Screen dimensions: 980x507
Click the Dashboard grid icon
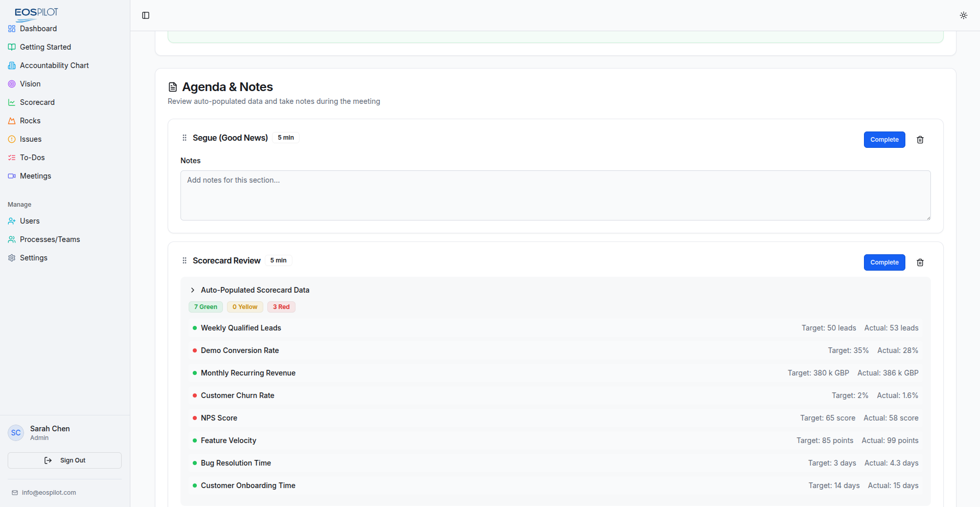tap(12, 29)
